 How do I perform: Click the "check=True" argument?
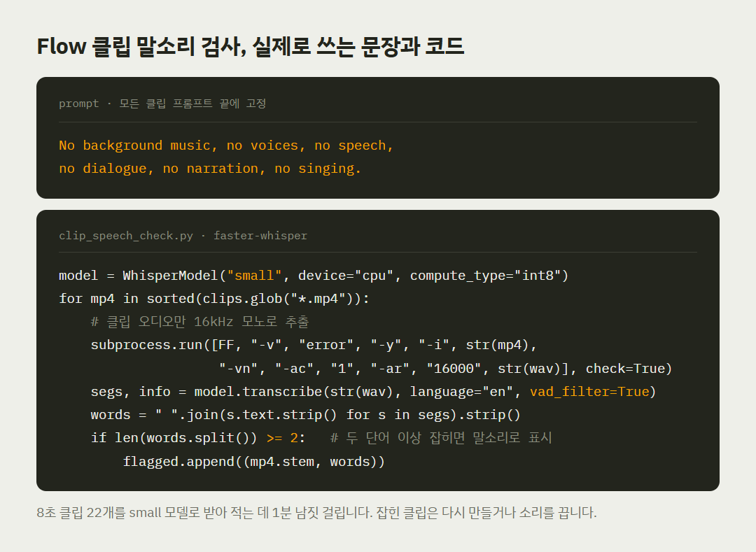[624, 369]
